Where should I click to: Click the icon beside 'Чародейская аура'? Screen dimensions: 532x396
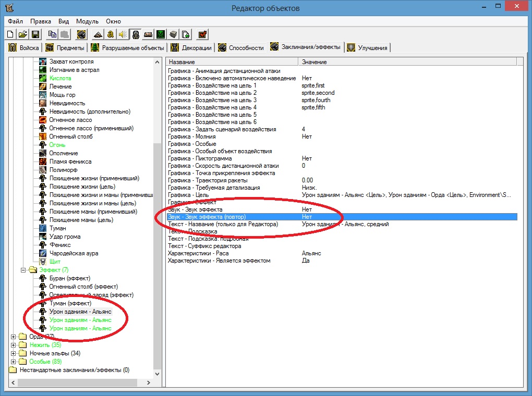click(x=43, y=253)
